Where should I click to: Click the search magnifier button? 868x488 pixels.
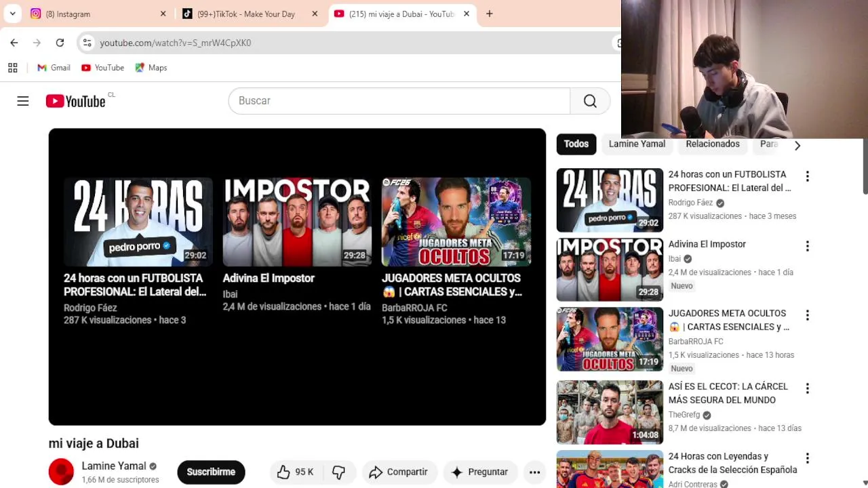click(590, 101)
